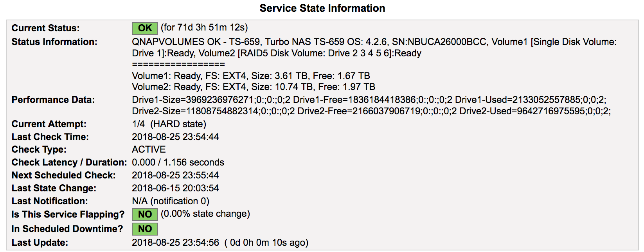Viewport: 644px width, 252px height.
Task: Click the NO badge for scheduled downtime
Action: point(145,229)
